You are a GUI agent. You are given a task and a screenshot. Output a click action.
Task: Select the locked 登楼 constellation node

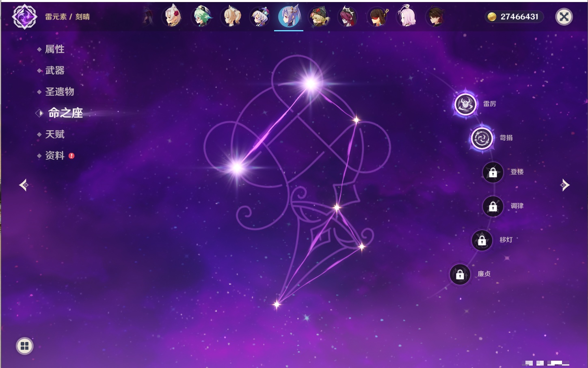coord(493,172)
